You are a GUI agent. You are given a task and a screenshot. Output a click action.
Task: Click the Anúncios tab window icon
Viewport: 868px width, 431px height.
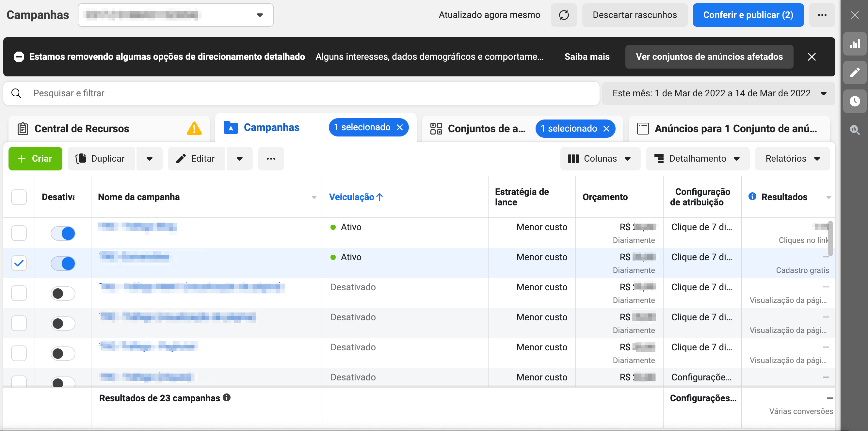point(643,128)
